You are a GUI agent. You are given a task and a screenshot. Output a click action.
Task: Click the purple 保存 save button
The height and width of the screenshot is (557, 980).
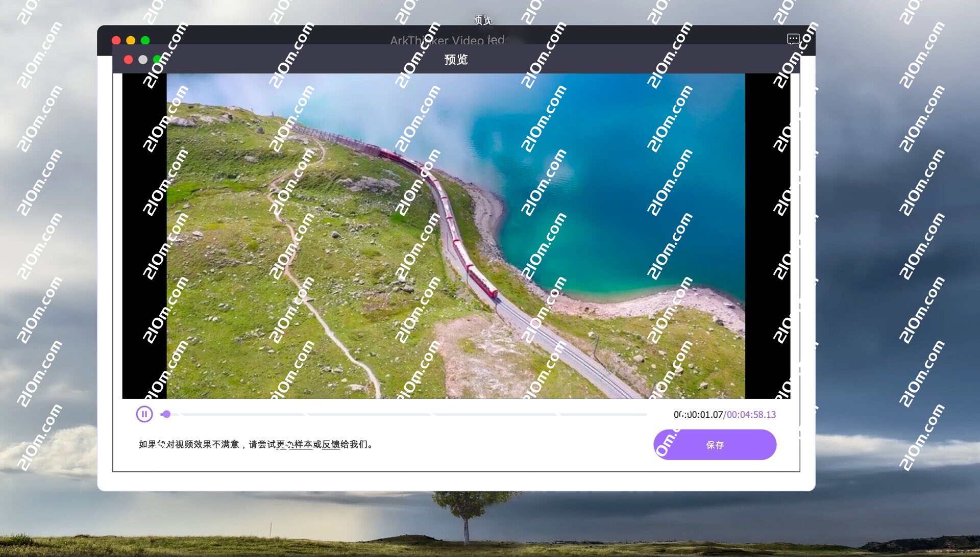click(x=715, y=445)
